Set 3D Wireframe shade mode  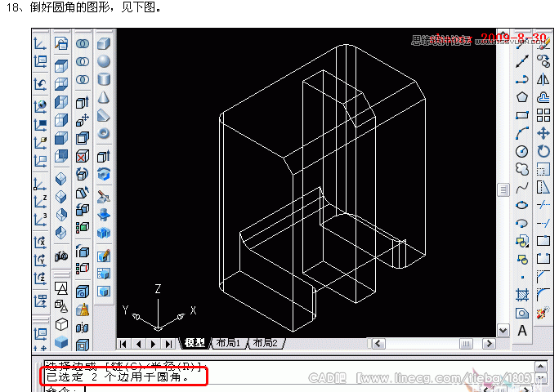pyautogui.click(x=61, y=305)
